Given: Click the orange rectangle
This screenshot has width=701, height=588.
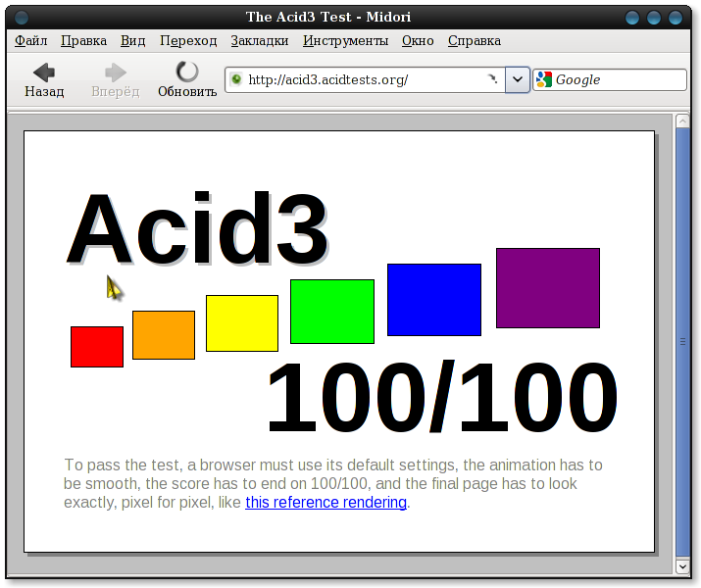Looking at the screenshot, I should click(x=164, y=335).
